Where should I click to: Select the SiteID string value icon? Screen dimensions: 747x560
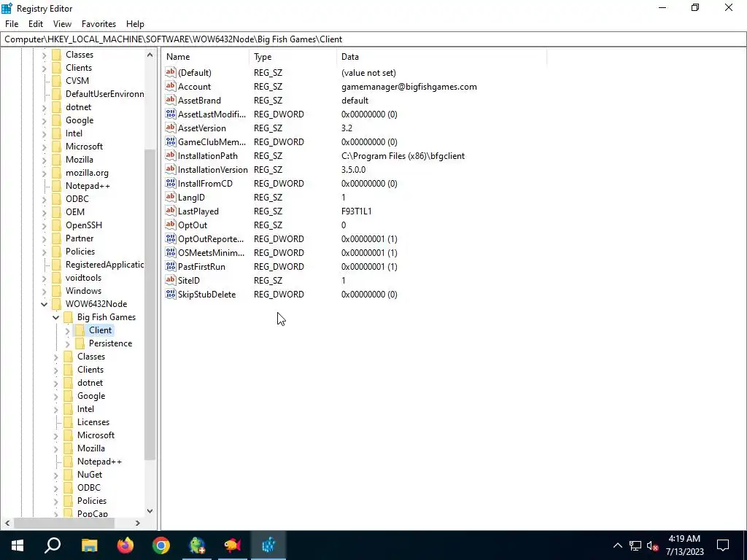coord(171,280)
